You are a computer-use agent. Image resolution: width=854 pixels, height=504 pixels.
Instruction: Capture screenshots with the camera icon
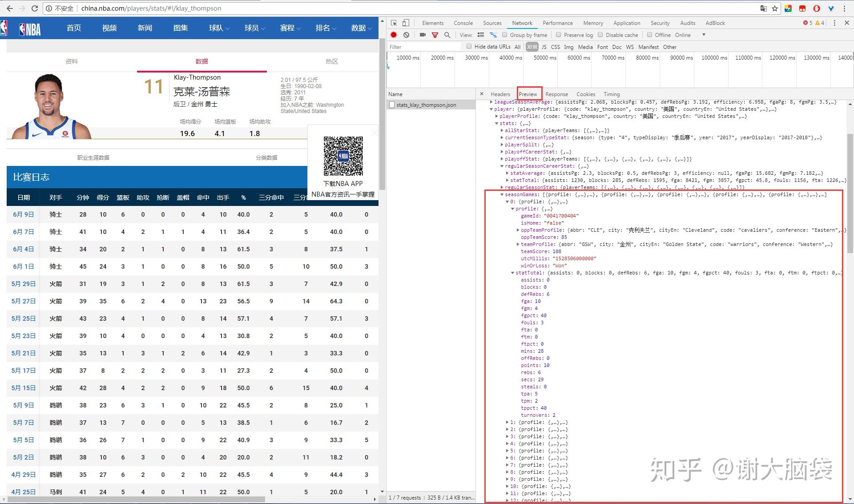pos(423,35)
